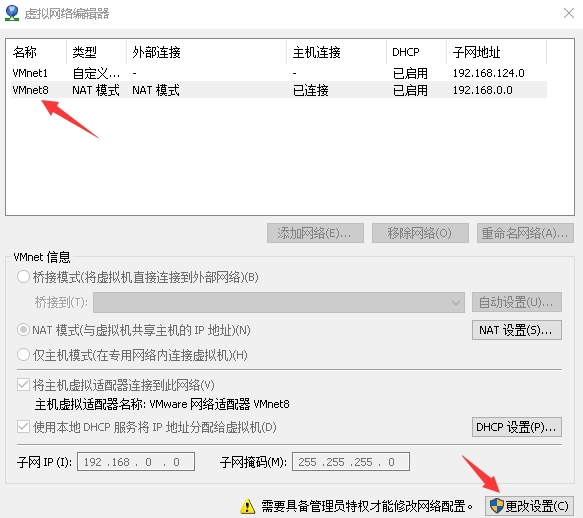Toggle 将主机虚拟适配器连接到此网络 checkbox
This screenshot has width=583, height=518.
(23, 385)
